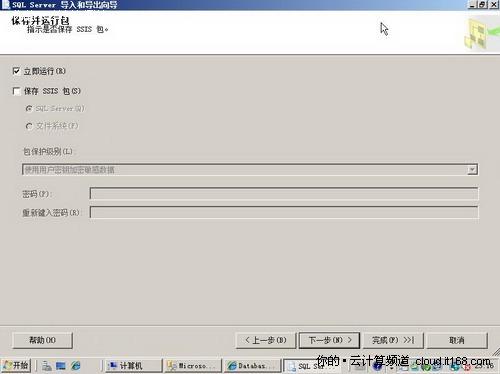Click the 重新键入密码 input field
This screenshot has height=374, width=500.
[284, 212]
